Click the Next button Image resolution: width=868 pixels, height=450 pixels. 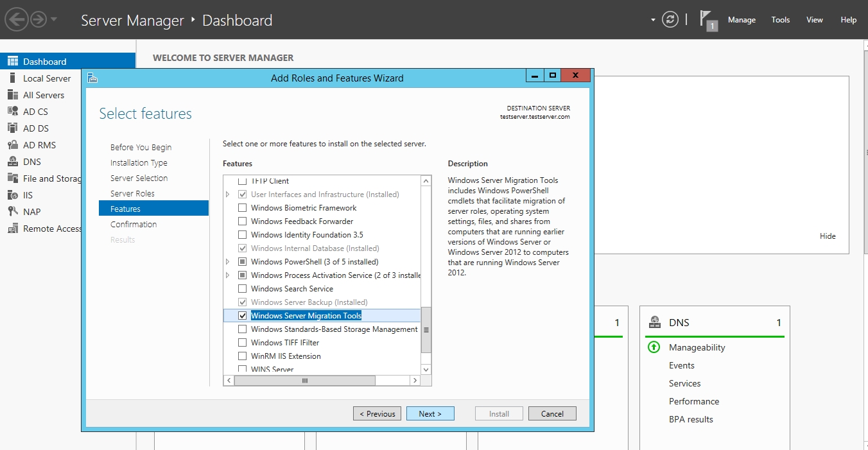pos(430,414)
